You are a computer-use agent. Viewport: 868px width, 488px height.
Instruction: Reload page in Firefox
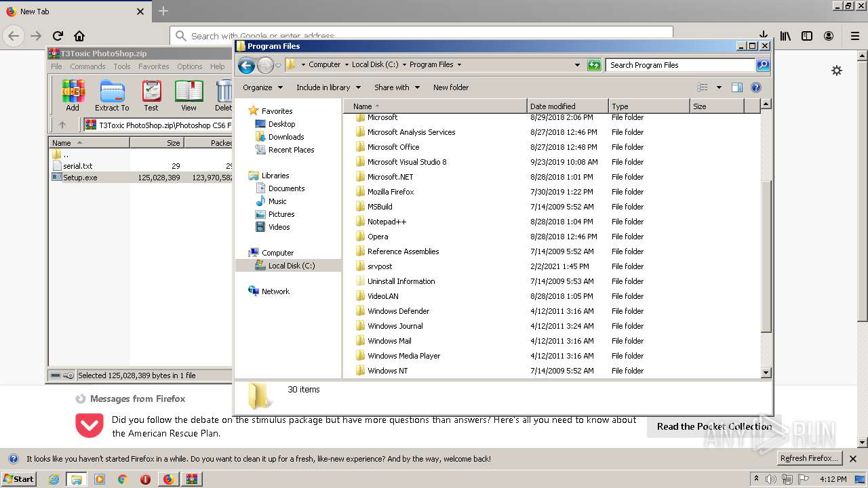58,36
